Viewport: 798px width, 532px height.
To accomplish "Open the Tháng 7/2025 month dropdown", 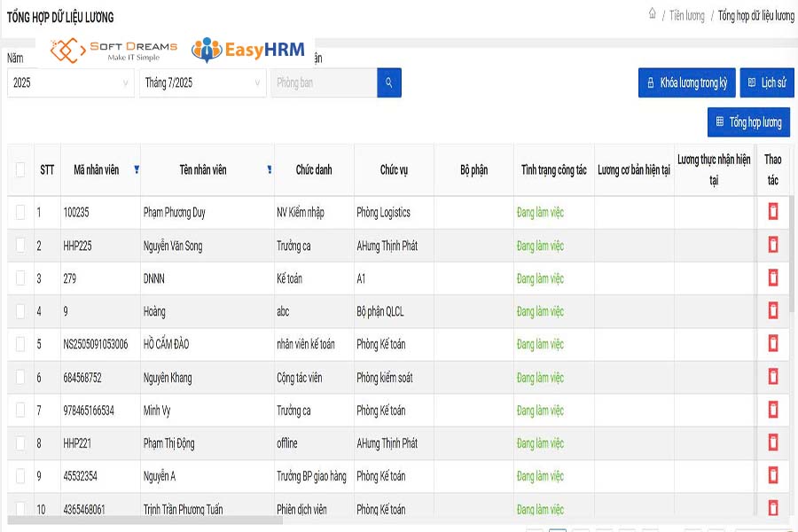I will 202,82.
